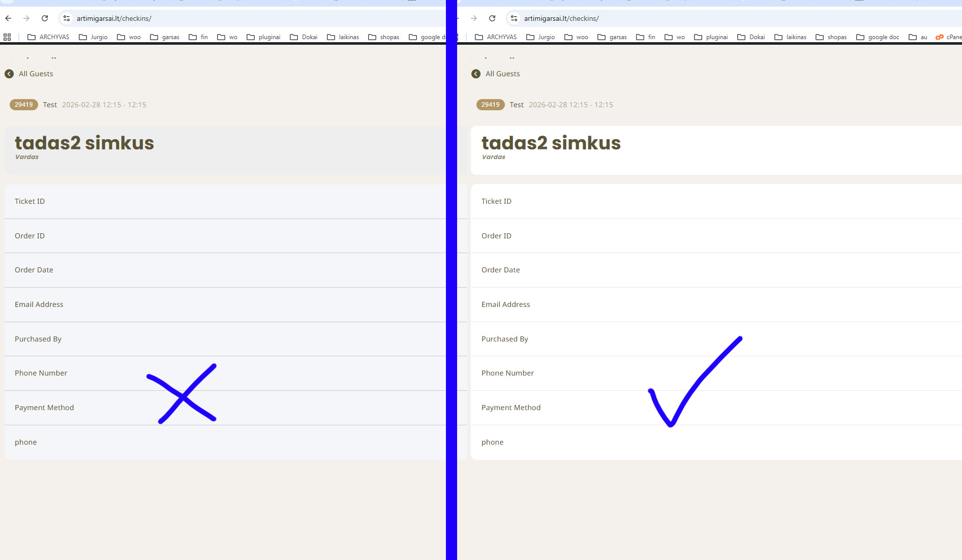
Task: Click the browser back arrow in left window
Action: click(x=8, y=18)
